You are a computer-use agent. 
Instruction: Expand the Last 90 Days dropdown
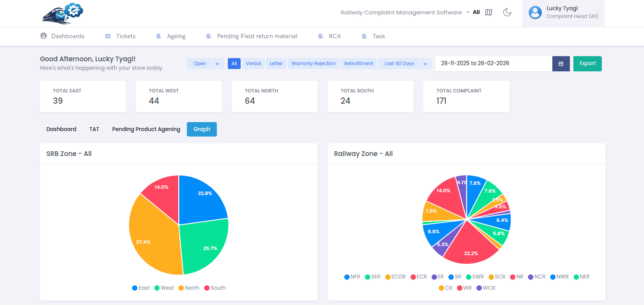point(425,64)
